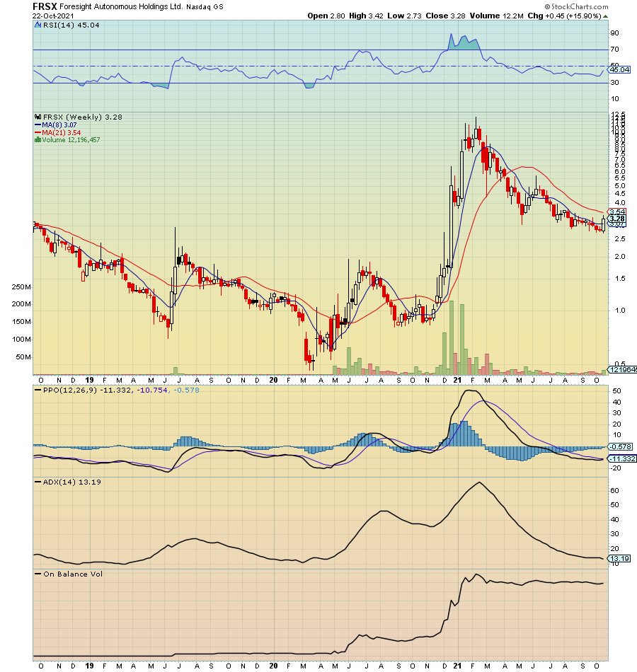Click the 50M volume axis label
The width and height of the screenshot is (637, 672).
[23, 357]
